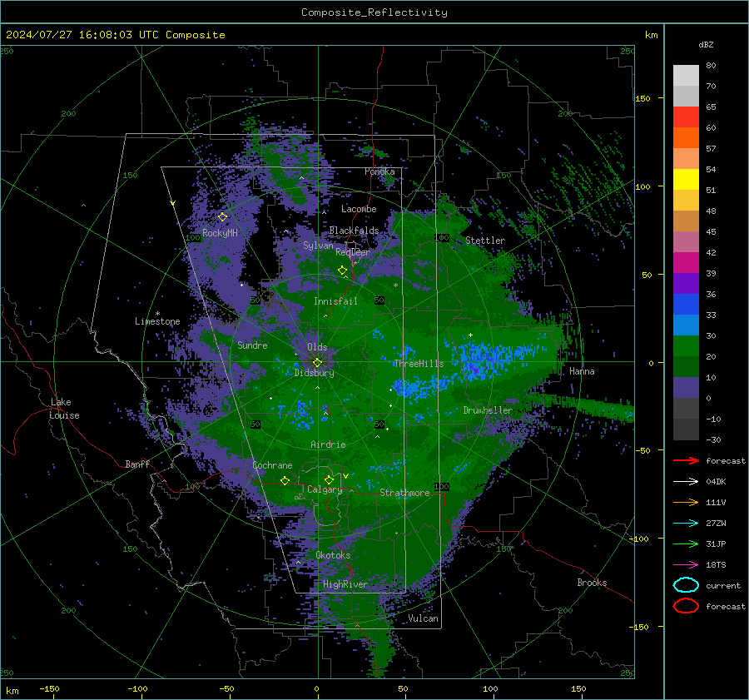
Task: Click the Stettler city label
Action: pyautogui.click(x=485, y=241)
